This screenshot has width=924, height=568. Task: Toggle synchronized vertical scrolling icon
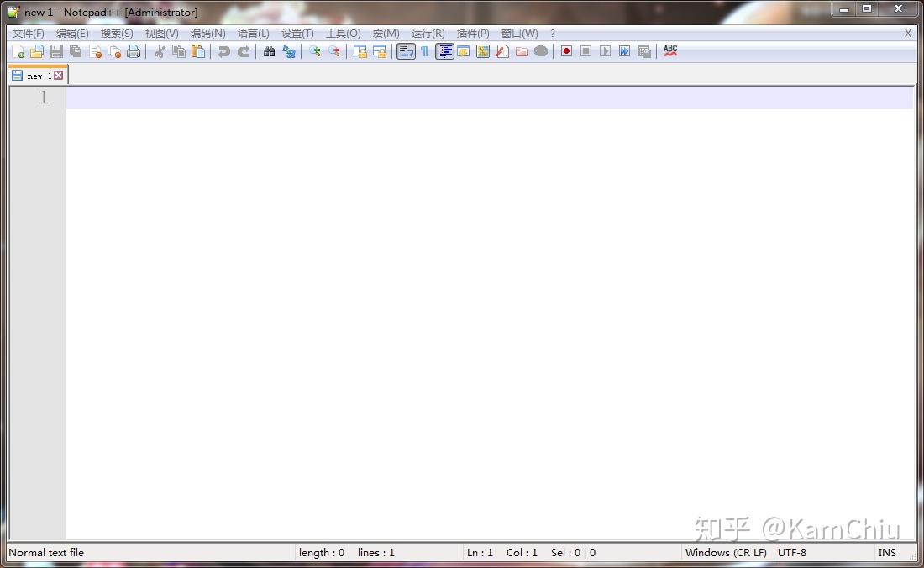click(x=360, y=51)
